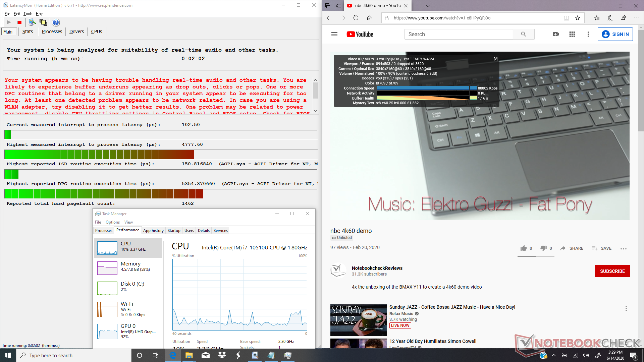Screen dimensions: 644x362
Task: Open LatencyMon Tools menu
Action: point(28,14)
